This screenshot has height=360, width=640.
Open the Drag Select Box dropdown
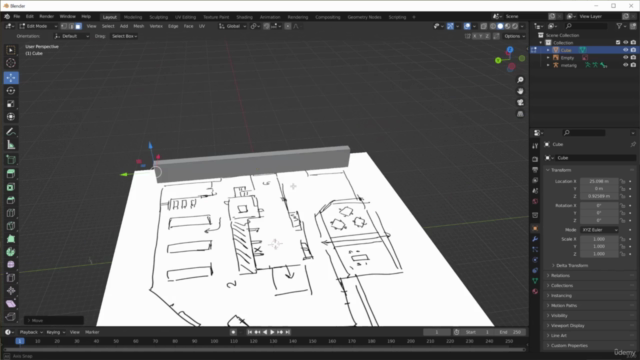click(124, 36)
